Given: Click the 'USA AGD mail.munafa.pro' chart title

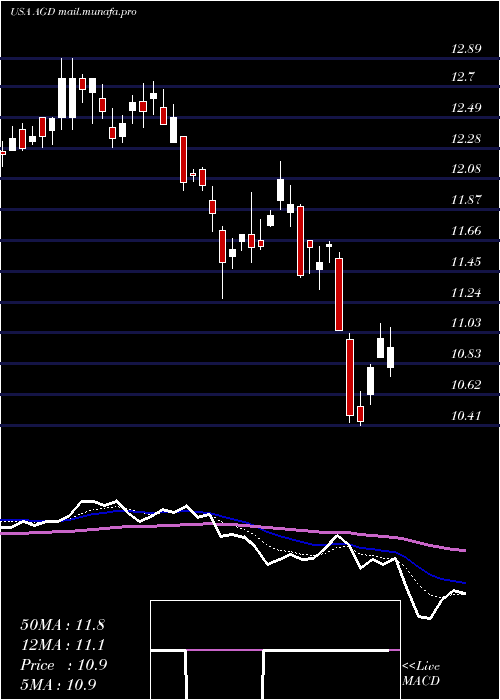Looking at the screenshot, I should click(73, 12).
